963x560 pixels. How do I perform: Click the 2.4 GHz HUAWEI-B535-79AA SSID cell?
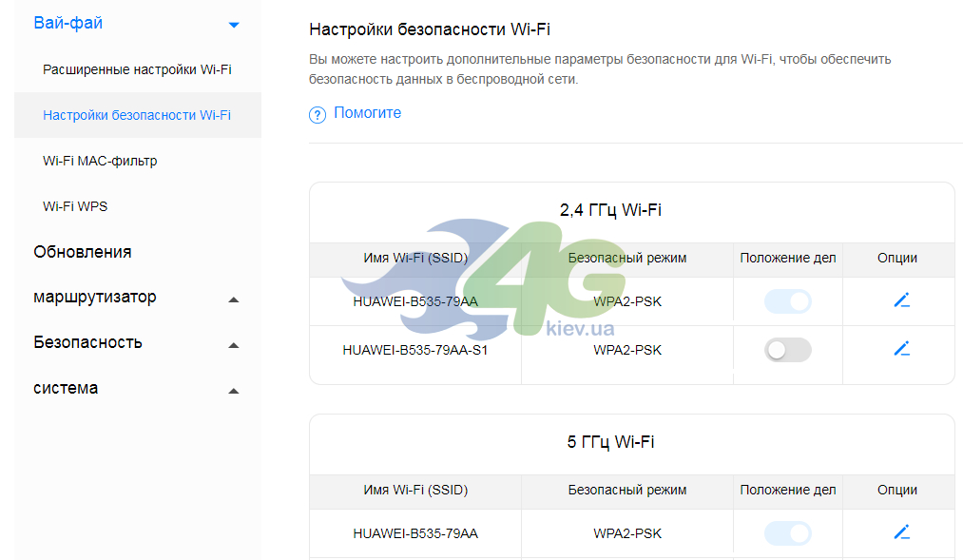click(415, 301)
